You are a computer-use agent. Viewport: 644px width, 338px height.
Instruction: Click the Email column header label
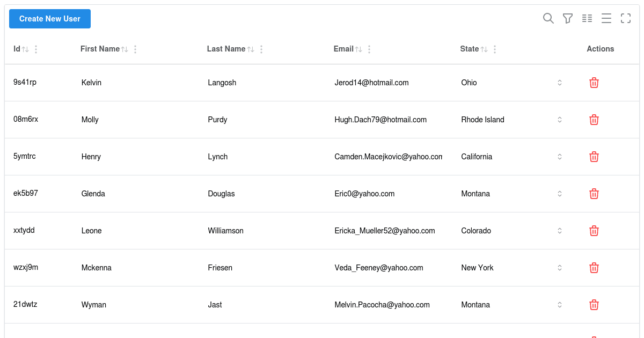(x=343, y=49)
